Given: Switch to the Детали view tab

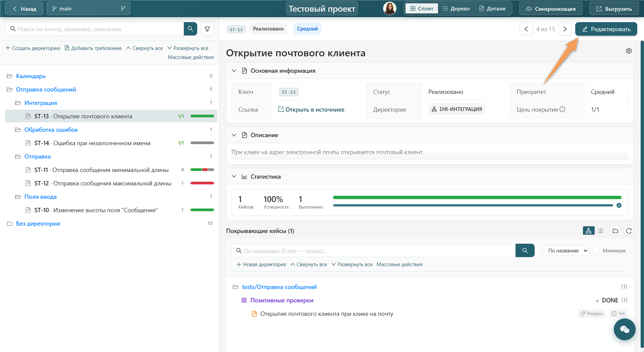Looking at the screenshot, I should (x=492, y=8).
